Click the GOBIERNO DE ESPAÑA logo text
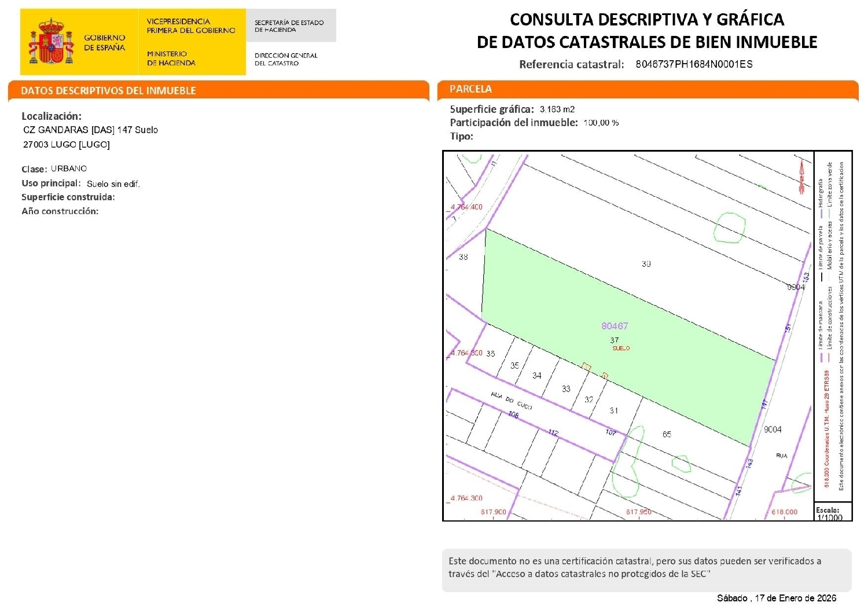Viewport: 868px width, 613px height. [x=104, y=42]
